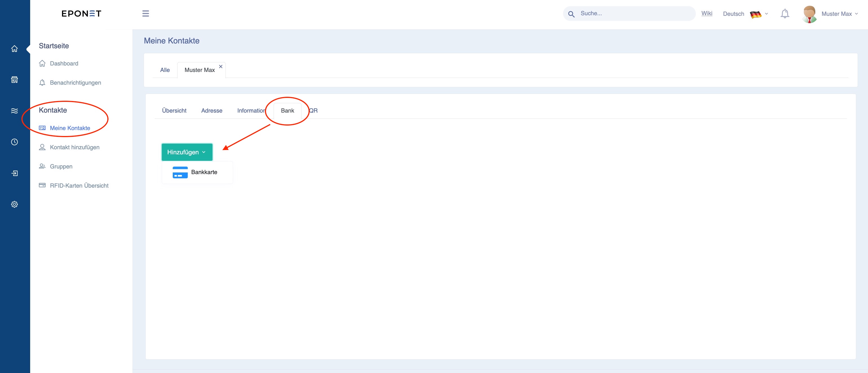This screenshot has height=373, width=868.
Task: Switch to the Information tab
Action: (x=251, y=111)
